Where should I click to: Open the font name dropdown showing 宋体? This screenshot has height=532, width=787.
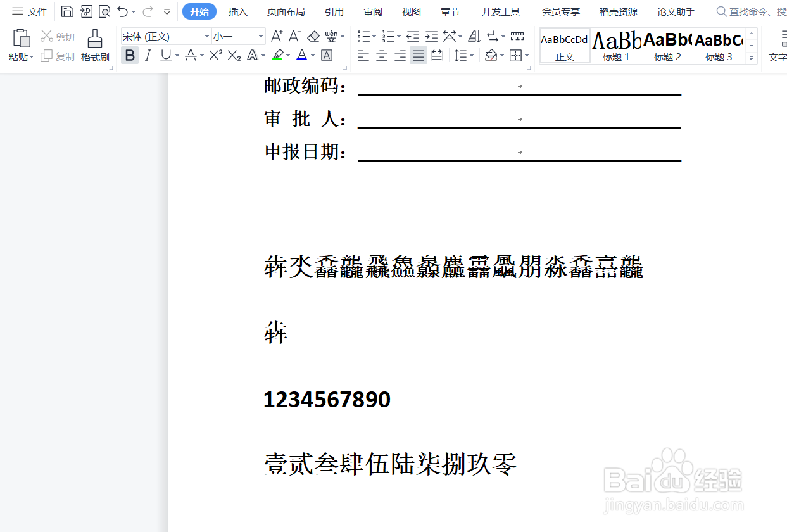pos(207,36)
